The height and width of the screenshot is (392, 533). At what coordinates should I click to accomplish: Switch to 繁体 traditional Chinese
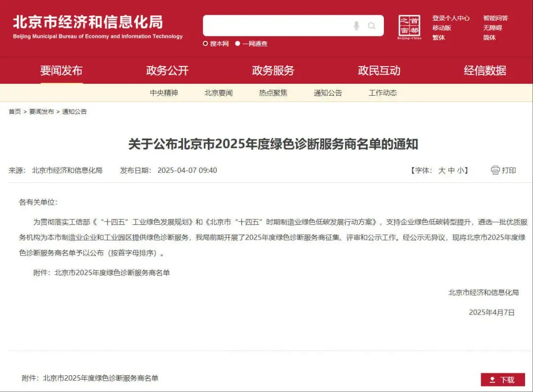coord(439,37)
